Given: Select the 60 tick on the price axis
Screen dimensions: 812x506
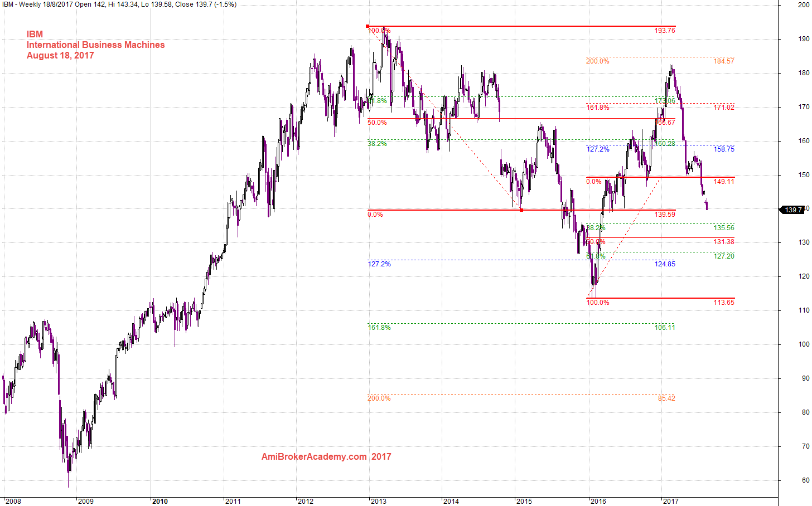Looking at the screenshot, I should [805, 480].
